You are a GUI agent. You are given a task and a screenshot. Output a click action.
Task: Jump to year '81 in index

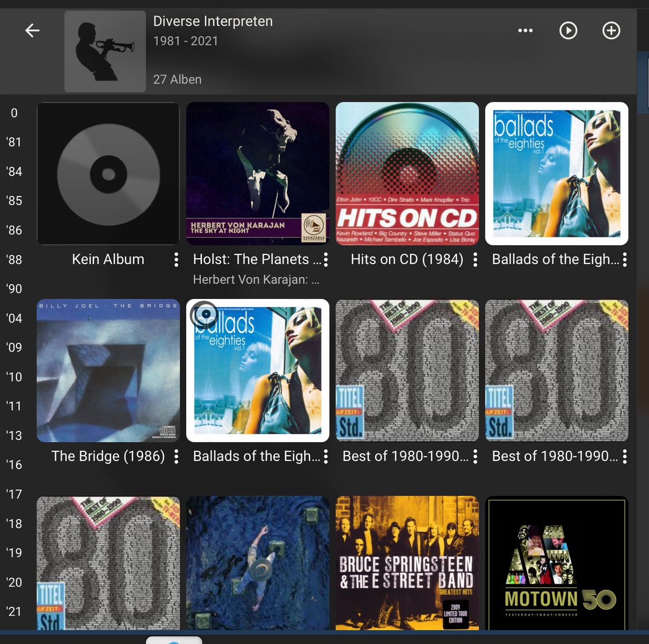tap(14, 142)
